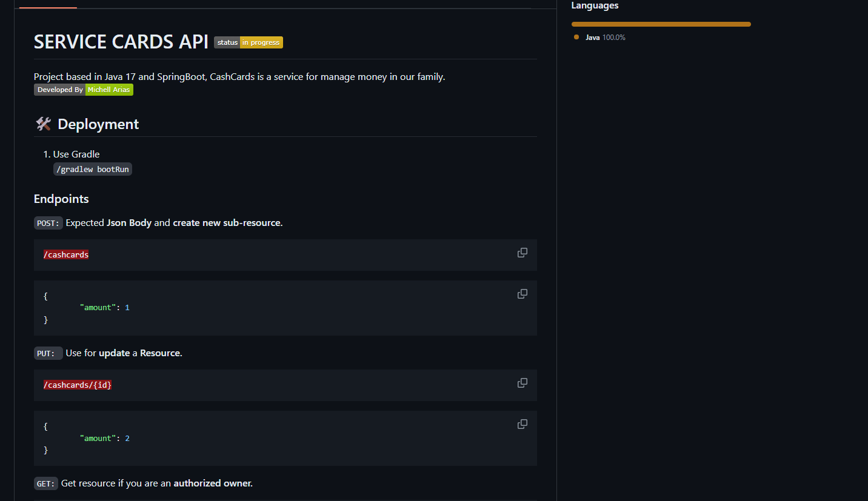Click the PUT: method label
The height and width of the screenshot is (501, 868).
pos(48,353)
